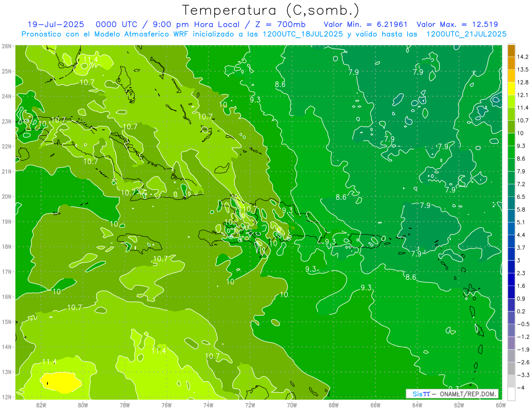Image resolution: width=532 pixels, height=411 pixels.
Task: Pick the light green 11.4–12.1 color bar swatch
Action: (x=511, y=101)
